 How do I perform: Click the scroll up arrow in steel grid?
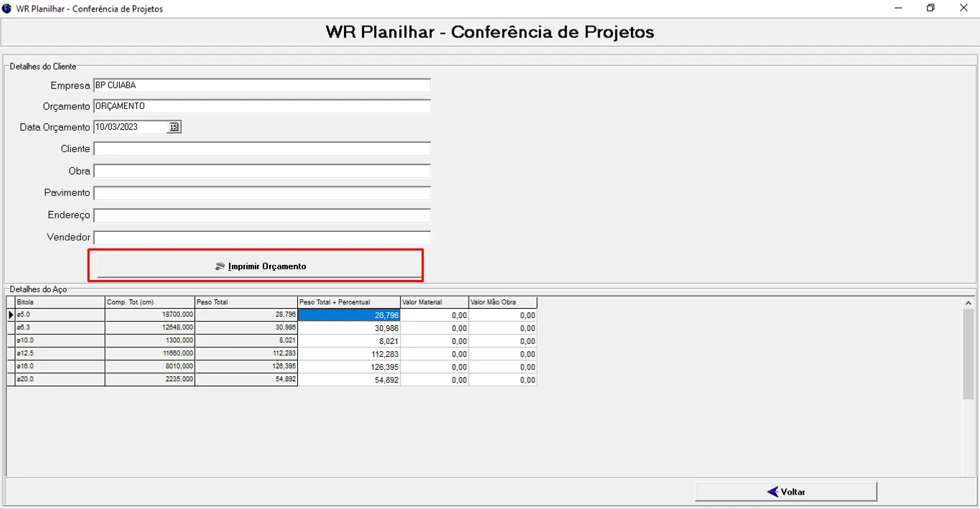968,303
